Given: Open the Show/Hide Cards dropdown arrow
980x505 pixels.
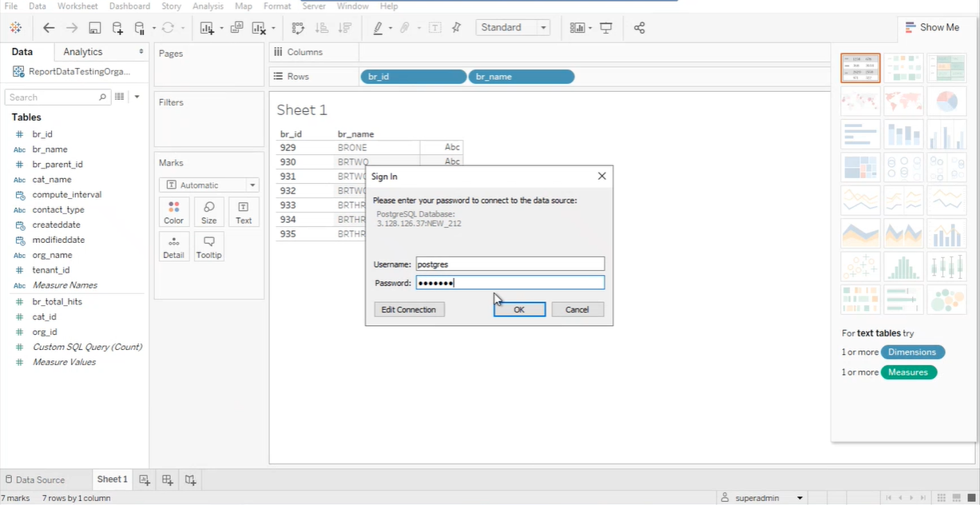Looking at the screenshot, I should pos(590,28).
